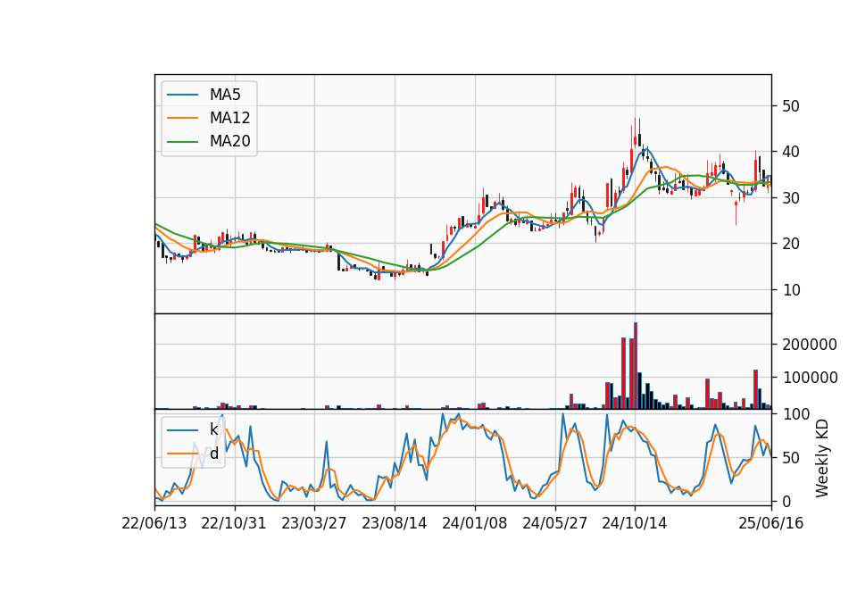This screenshot has height=616, width=857.
Task: Click the KD axis value 50
Action: 791,457
